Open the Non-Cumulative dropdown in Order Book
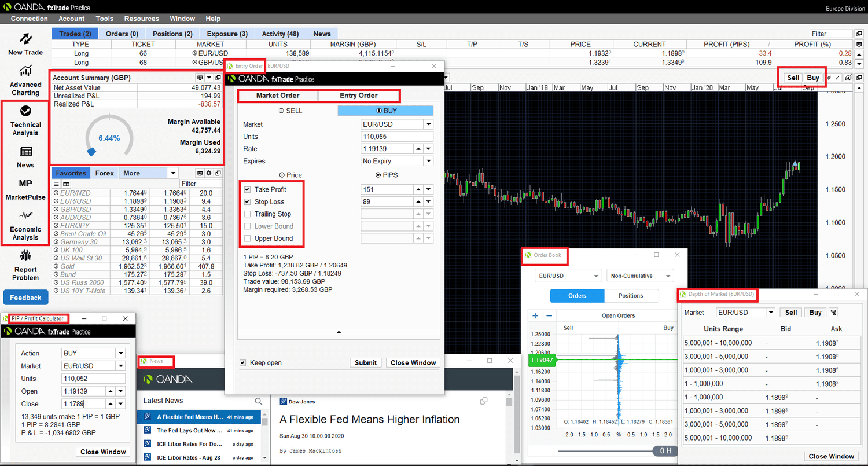Screen dimensions: 868x466 click(x=640, y=276)
